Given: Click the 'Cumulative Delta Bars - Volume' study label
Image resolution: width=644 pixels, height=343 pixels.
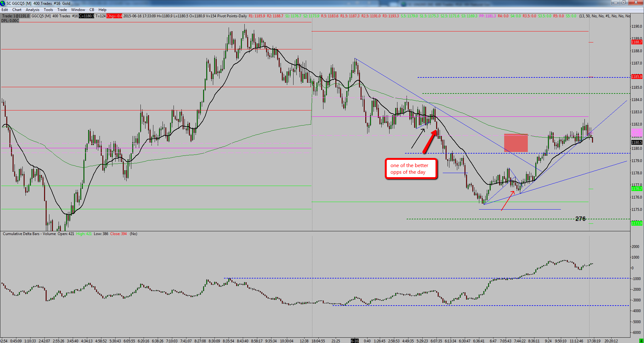Looking at the screenshot, I should (29, 234).
